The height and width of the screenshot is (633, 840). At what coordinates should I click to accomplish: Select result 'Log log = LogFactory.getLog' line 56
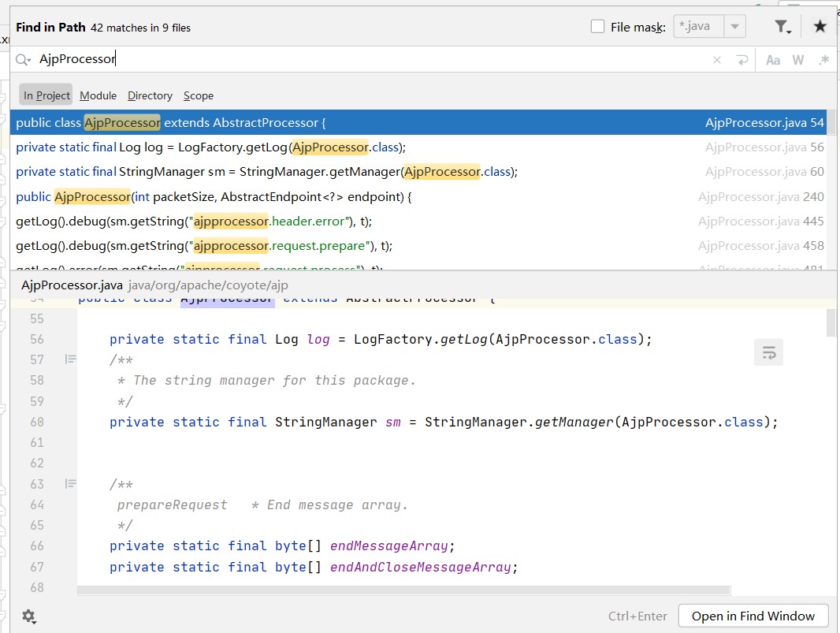tap(418, 147)
